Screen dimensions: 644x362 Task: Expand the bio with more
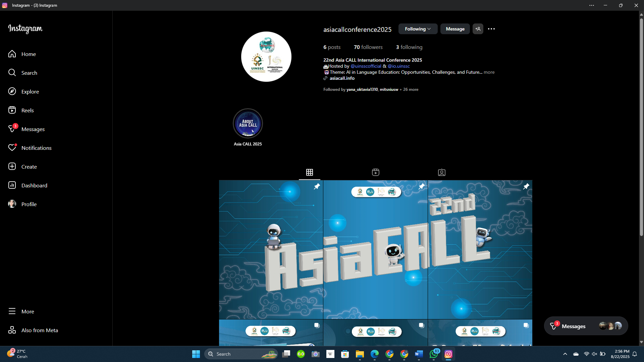click(489, 72)
